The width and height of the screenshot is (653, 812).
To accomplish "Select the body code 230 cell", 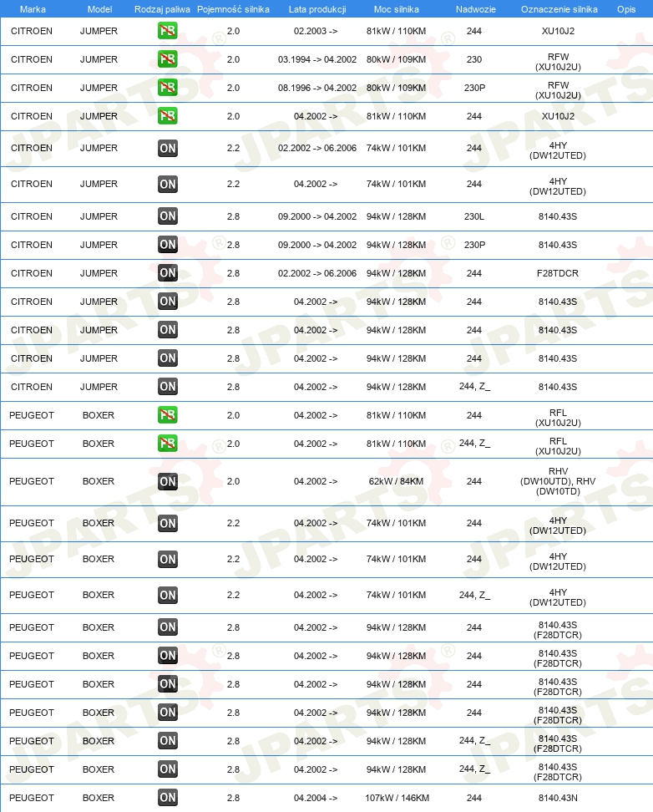I will 473,59.
